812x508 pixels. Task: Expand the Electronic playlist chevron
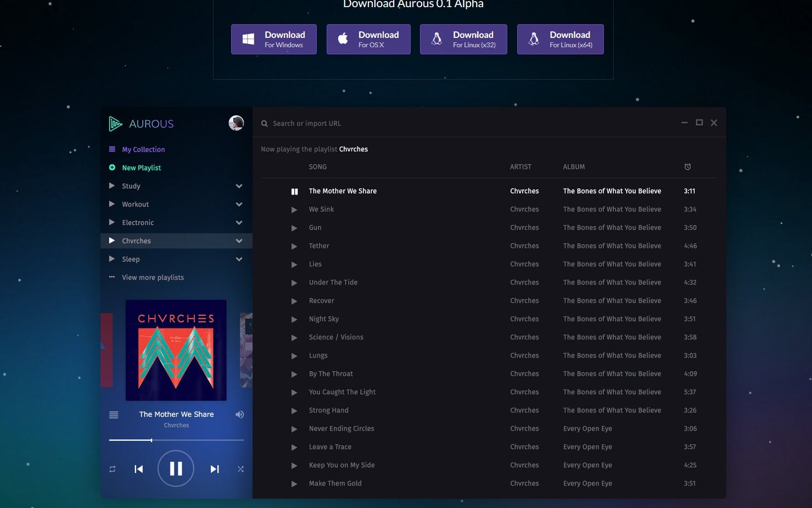239,222
